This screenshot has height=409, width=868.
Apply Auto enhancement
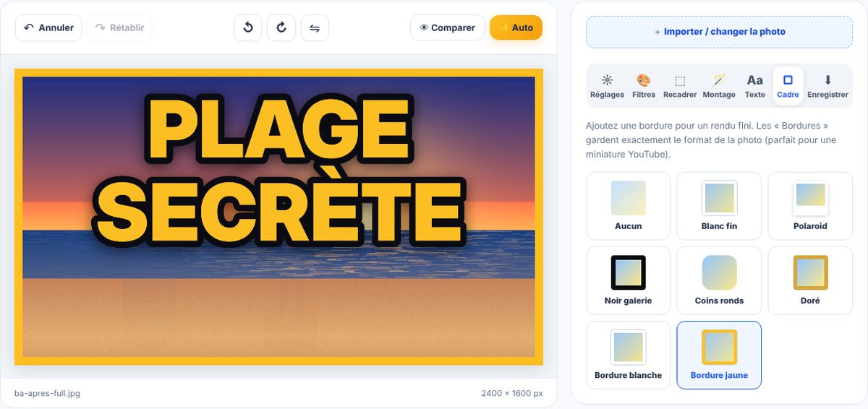pyautogui.click(x=516, y=27)
